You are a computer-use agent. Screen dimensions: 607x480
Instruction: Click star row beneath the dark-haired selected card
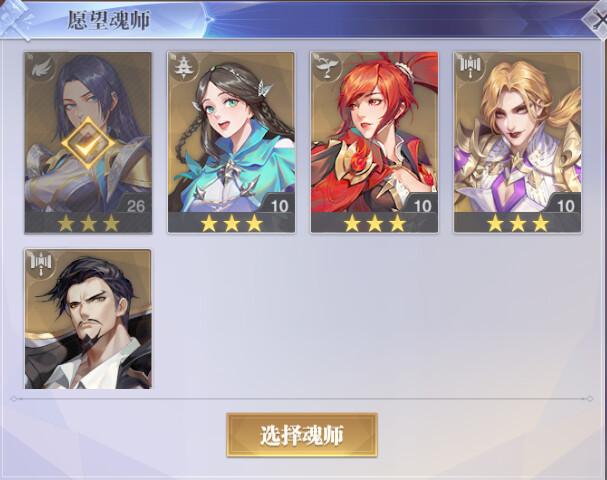coord(88,223)
